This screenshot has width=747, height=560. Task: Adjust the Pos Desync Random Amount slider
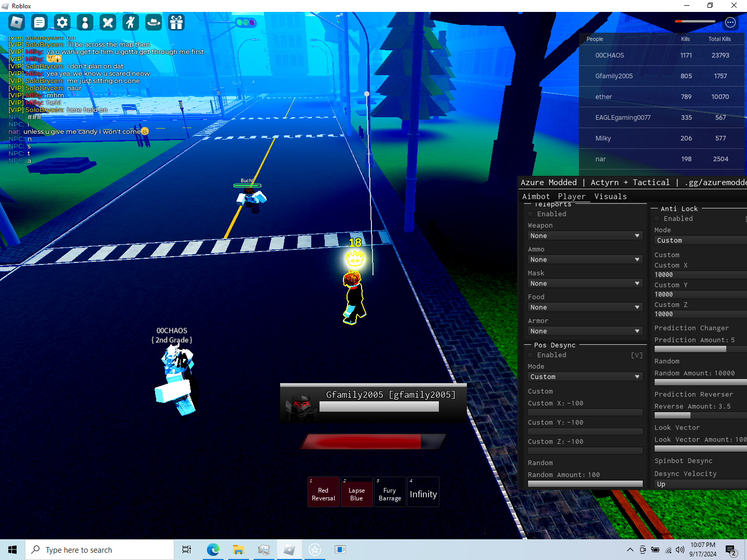click(585, 484)
